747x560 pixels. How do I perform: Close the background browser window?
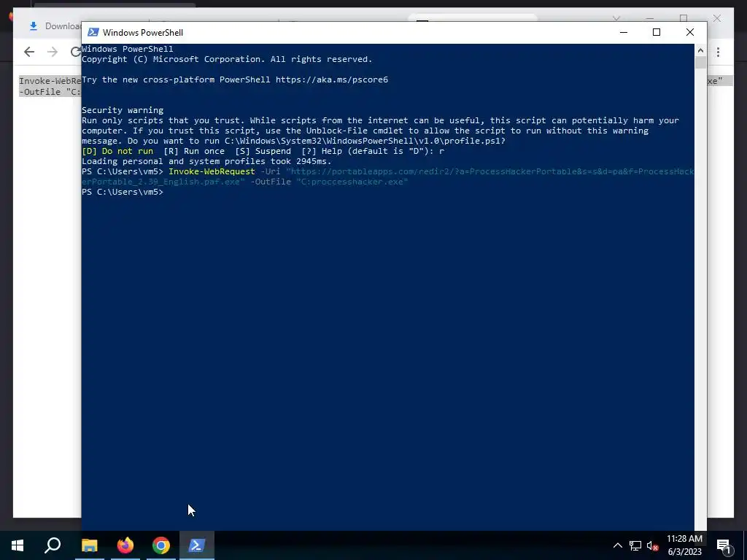point(717,18)
